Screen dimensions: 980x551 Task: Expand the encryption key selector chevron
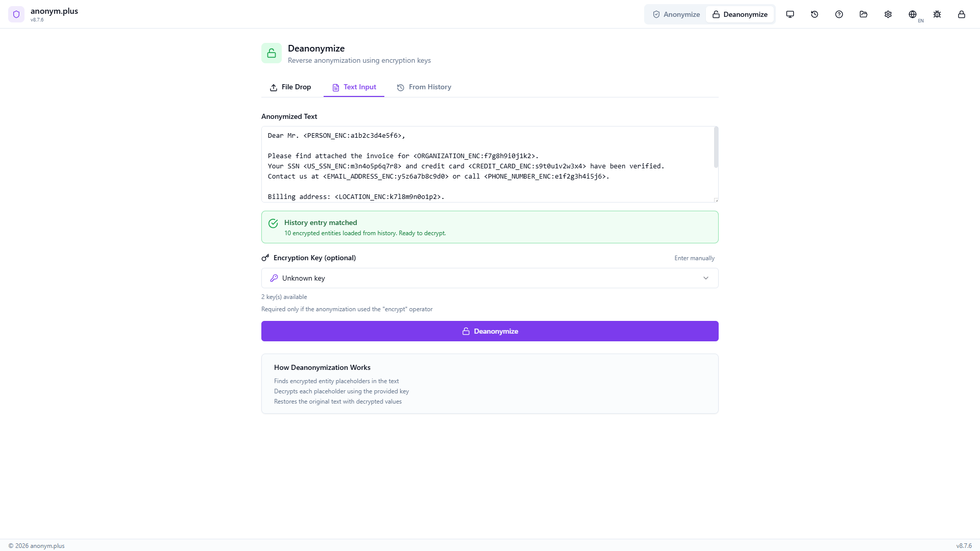pos(706,278)
